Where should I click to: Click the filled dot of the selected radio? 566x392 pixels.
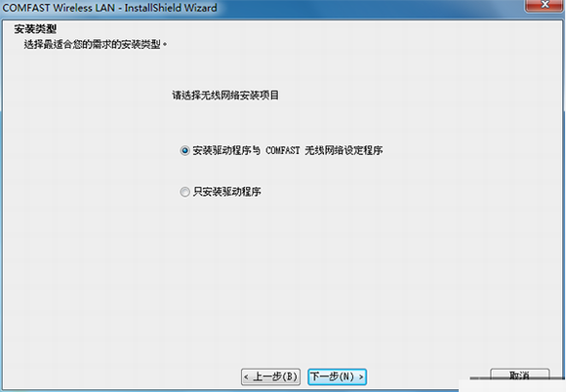pos(184,150)
